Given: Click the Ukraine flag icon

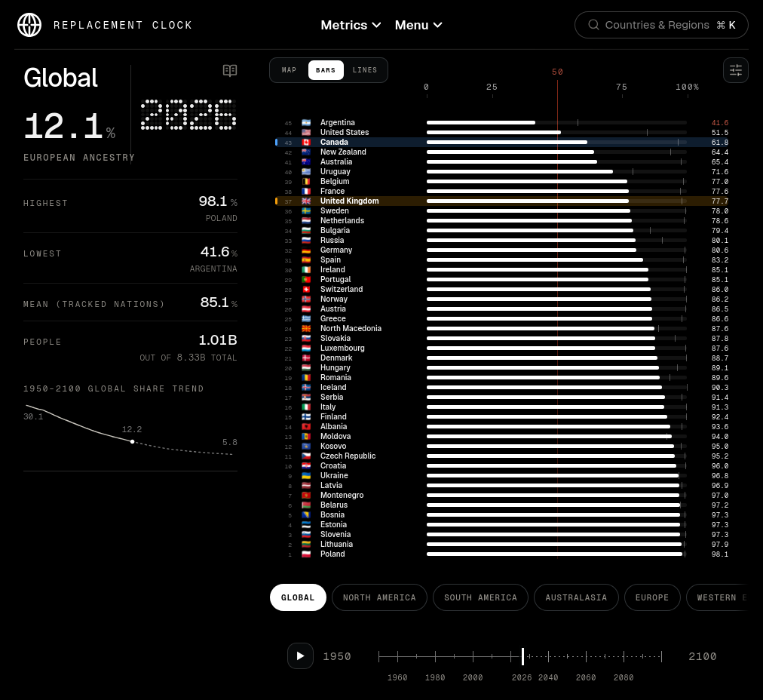Looking at the screenshot, I should point(306,475).
